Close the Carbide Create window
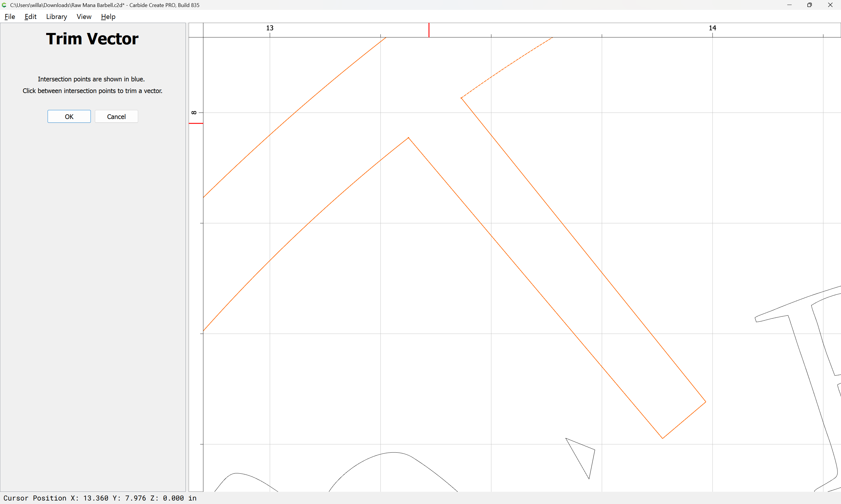The width and height of the screenshot is (841, 504). point(830,5)
